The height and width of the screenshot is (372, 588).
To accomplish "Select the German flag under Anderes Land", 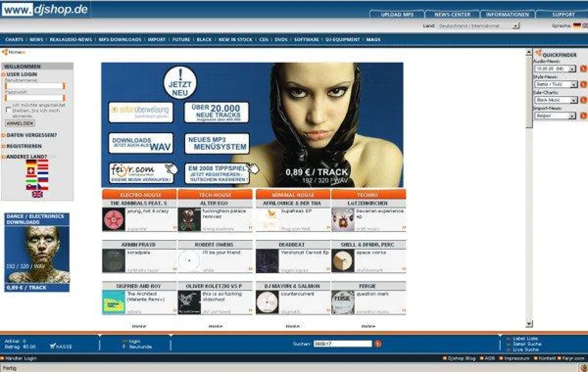I will coord(31,163).
